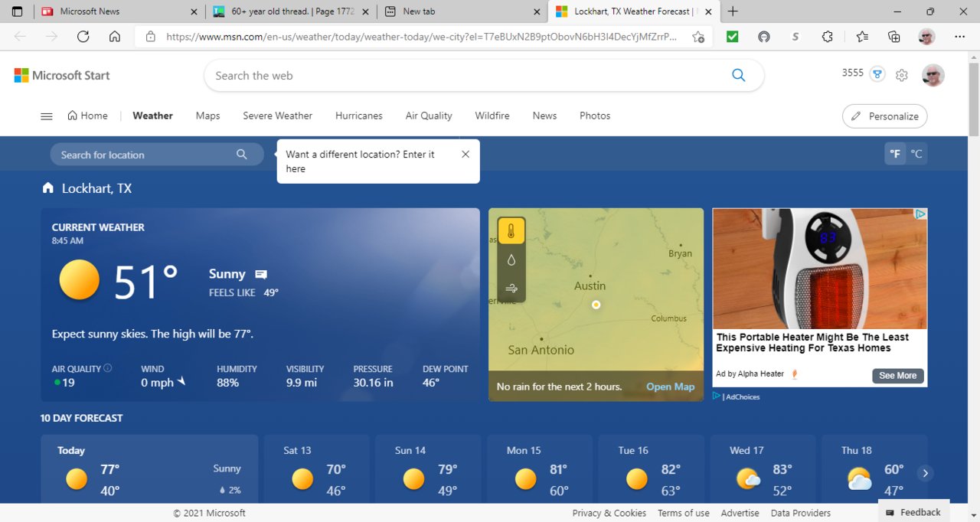Open the Privacy & Cookies link
Screen dimensions: 980x522
609,513
